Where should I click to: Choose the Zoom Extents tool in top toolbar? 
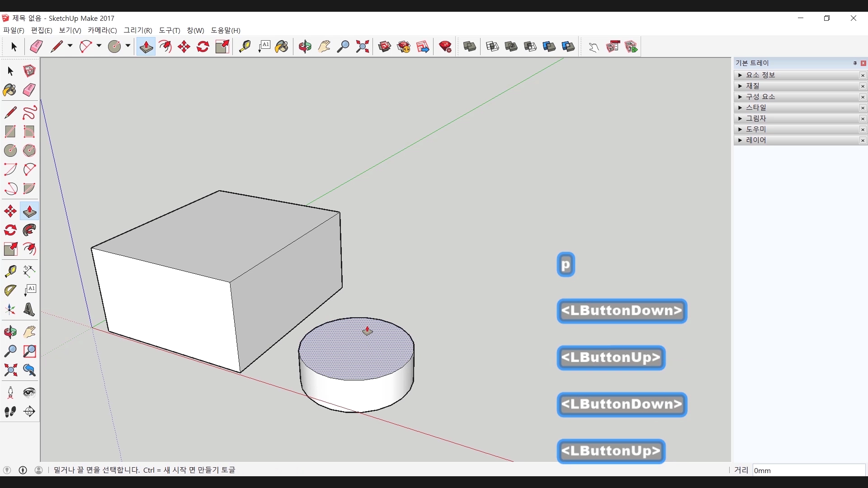[362, 47]
